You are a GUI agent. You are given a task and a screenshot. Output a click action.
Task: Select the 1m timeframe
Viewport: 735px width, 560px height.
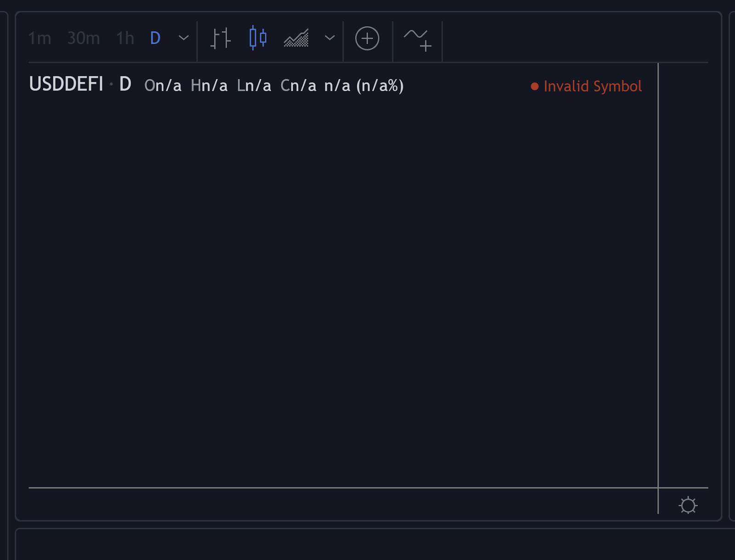coord(40,38)
